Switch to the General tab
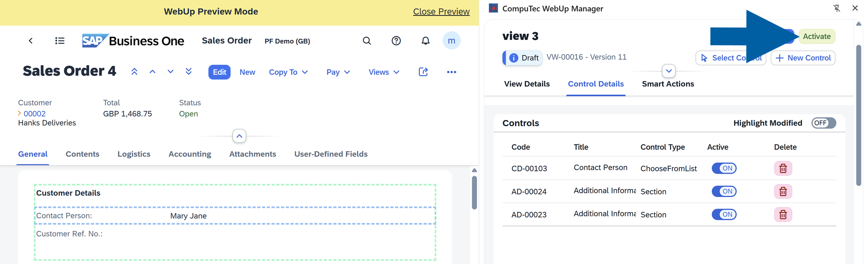 (33, 154)
